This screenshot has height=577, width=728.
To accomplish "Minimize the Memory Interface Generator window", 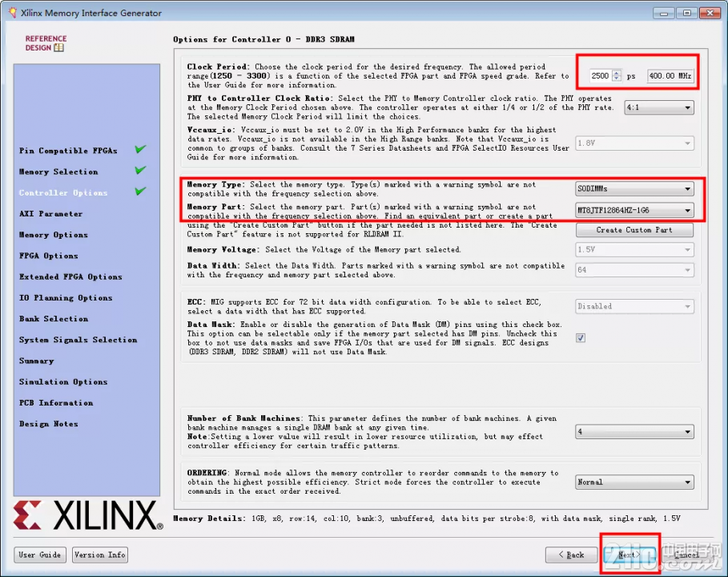I will tap(664, 13).
